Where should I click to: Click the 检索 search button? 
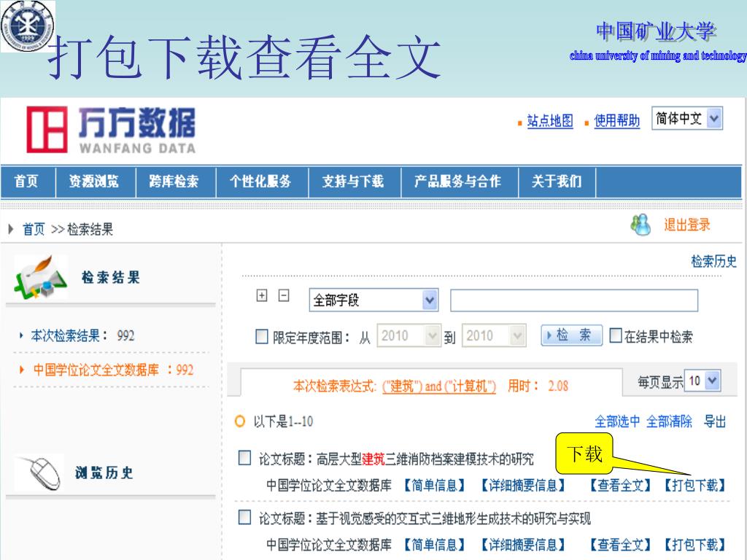click(x=572, y=335)
